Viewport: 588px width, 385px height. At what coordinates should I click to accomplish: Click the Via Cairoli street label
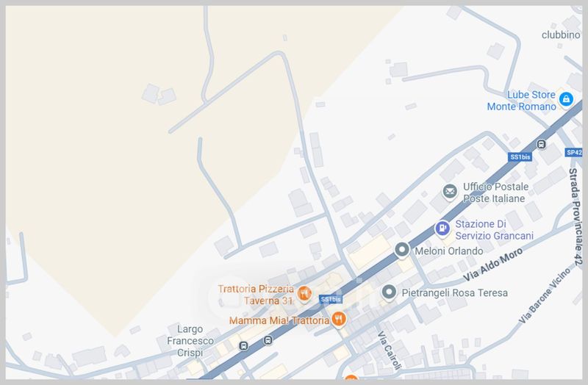click(390, 350)
